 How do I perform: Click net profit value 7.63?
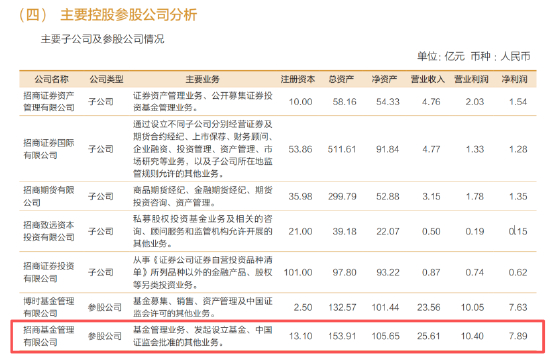[518, 308]
